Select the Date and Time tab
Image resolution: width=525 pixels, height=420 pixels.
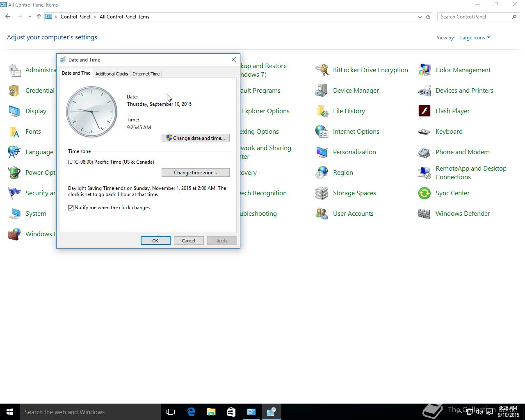click(76, 73)
